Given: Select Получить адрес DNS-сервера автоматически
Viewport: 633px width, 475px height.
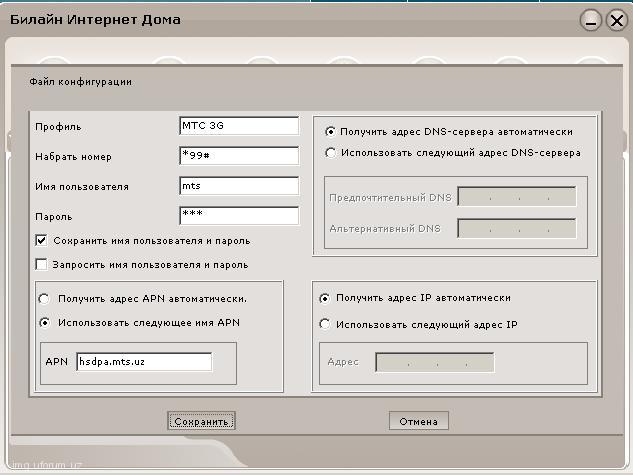Looking at the screenshot, I should pyautogui.click(x=331, y=131).
